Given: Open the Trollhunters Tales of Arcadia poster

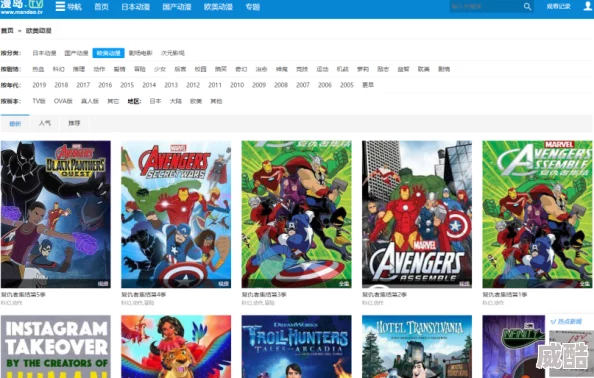Looking at the screenshot, I should click(x=297, y=347).
